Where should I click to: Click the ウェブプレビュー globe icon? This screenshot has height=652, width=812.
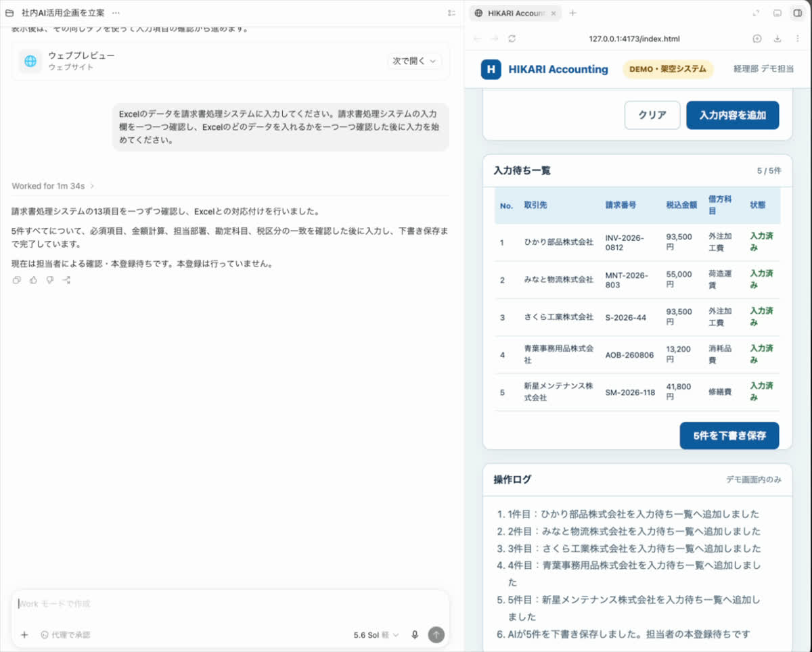coord(30,61)
